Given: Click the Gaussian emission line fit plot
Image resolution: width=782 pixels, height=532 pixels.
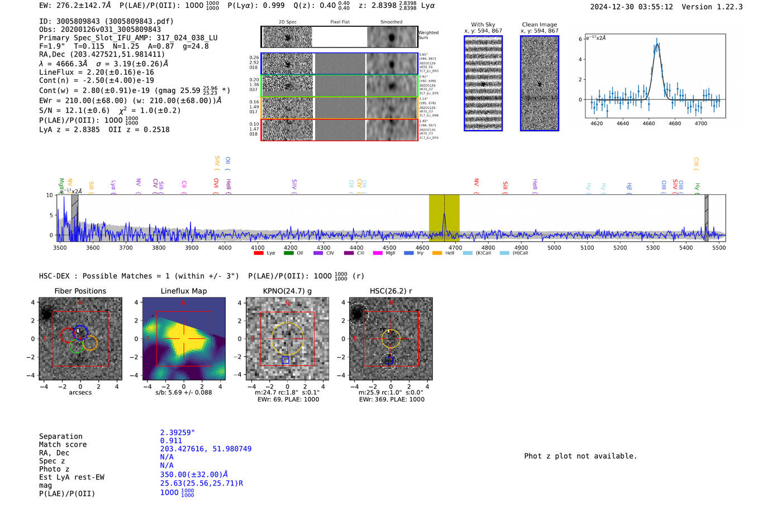Looking at the screenshot, I should [655, 76].
